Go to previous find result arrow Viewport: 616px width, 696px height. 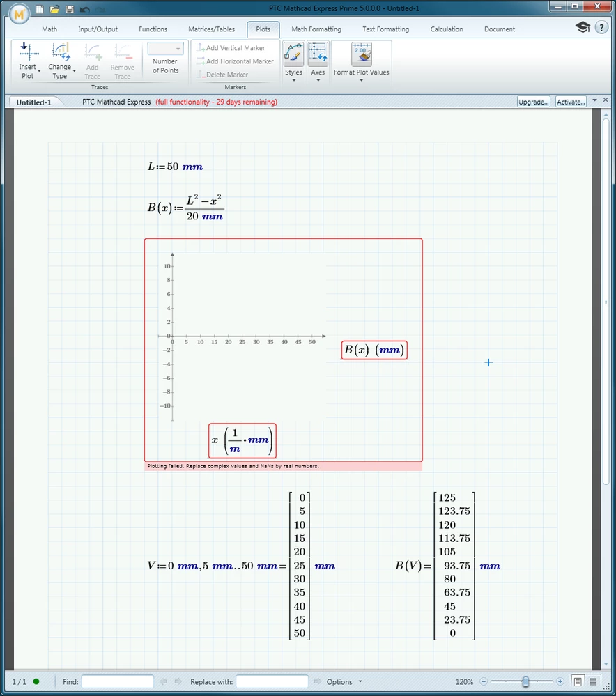pos(164,681)
